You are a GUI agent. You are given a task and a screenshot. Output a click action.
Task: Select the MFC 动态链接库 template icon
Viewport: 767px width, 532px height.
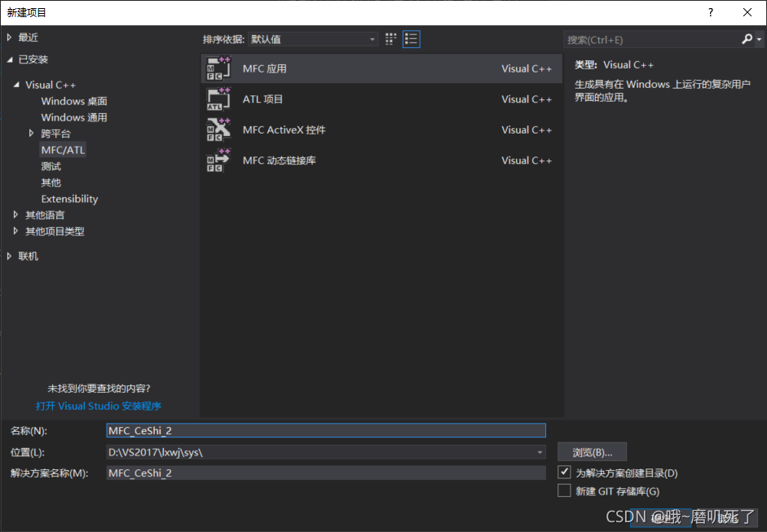218,160
